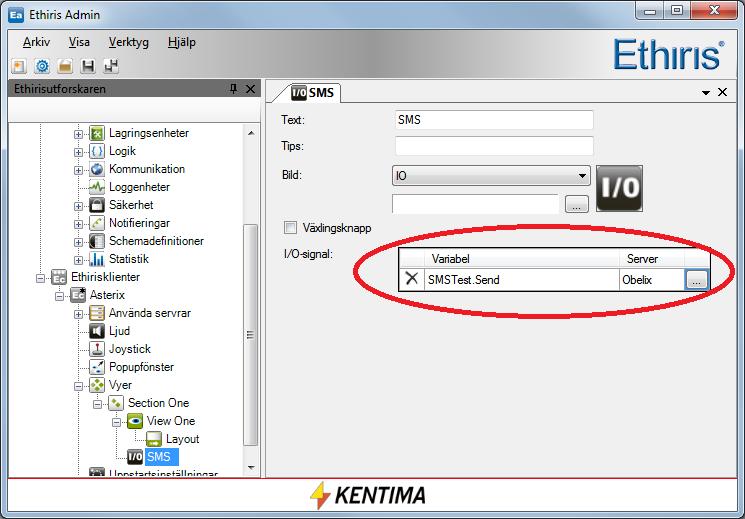Click the new project toolbar icon
The height and width of the screenshot is (519, 745).
pos(19,66)
